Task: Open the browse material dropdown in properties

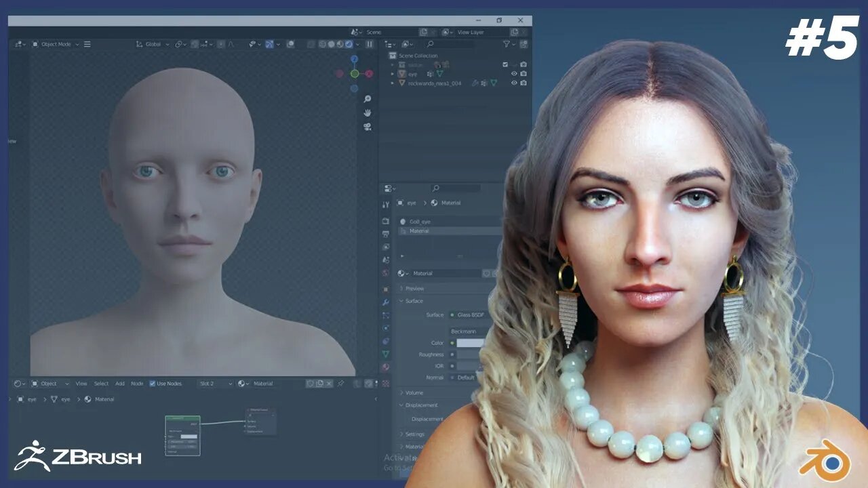Action: tap(403, 273)
